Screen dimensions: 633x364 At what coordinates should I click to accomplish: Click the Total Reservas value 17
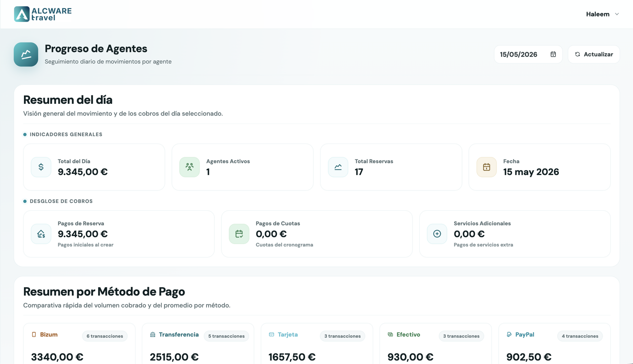[x=359, y=172]
